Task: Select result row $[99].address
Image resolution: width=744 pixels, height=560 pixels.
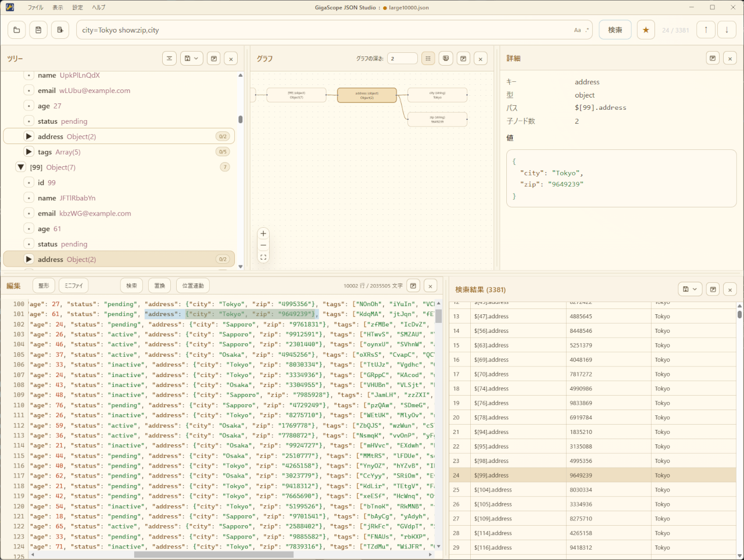Action: pos(593,475)
